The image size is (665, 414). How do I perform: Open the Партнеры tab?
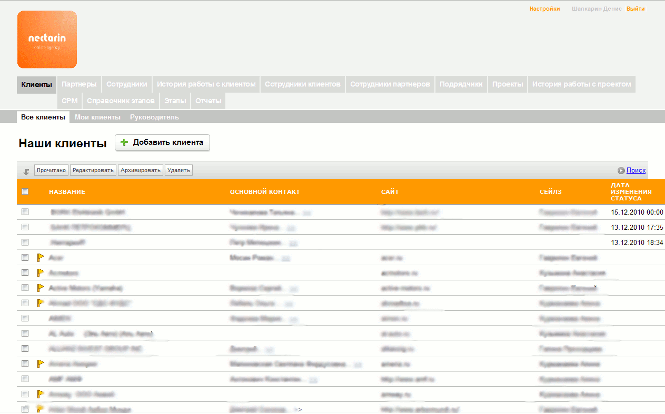click(x=78, y=84)
